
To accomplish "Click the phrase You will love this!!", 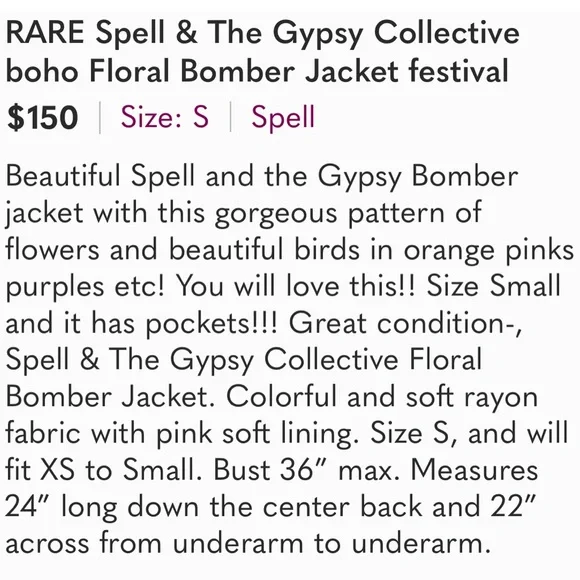I will coord(296,286).
